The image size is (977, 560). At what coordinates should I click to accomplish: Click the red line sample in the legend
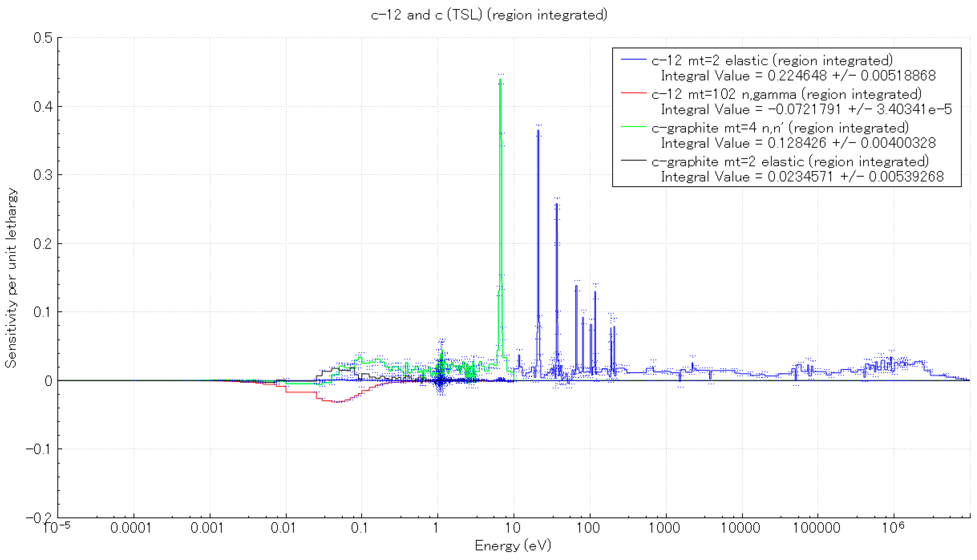(633, 93)
